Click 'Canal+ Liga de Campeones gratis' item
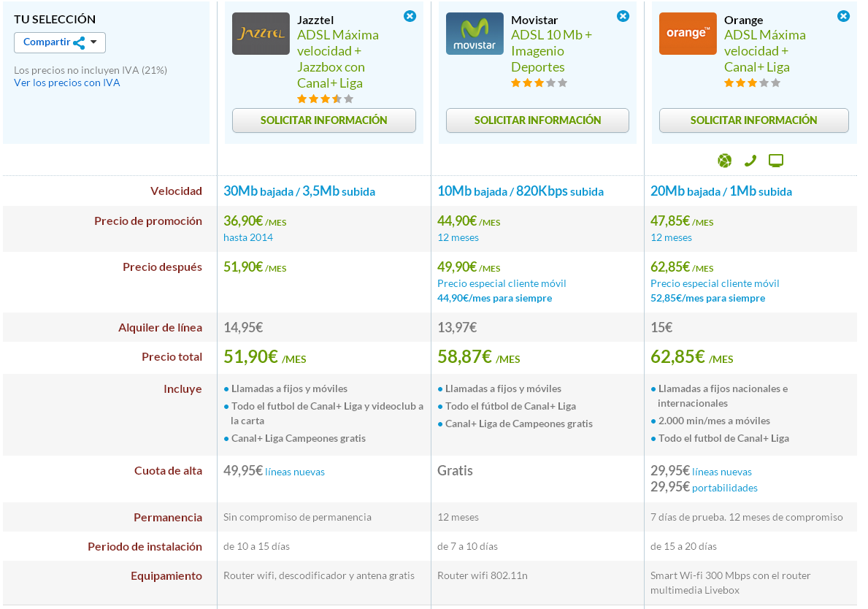The width and height of the screenshot is (868, 609). point(519,424)
